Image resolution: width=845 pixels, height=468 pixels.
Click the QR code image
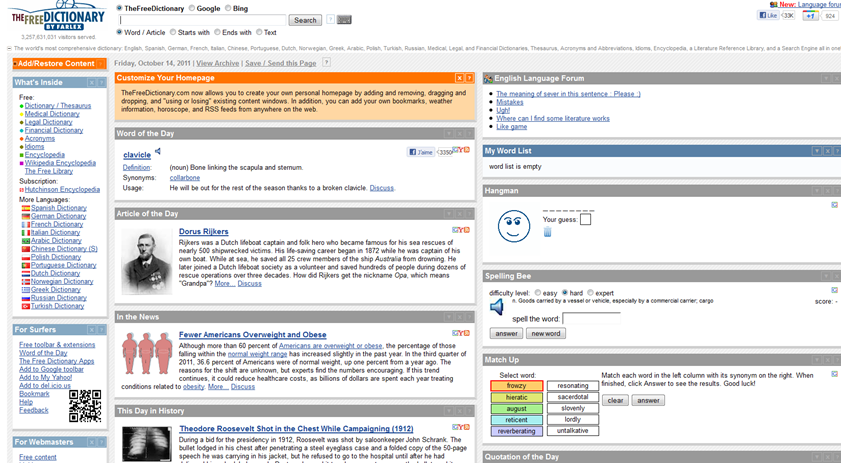[x=85, y=405]
